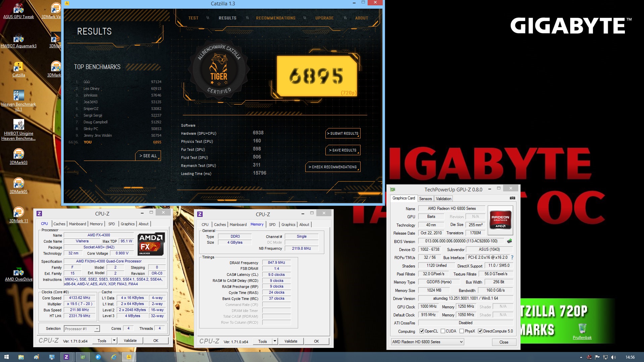Open the Prullenbak recycle bin icon
The height and width of the screenshot is (362, 644).
582,331
